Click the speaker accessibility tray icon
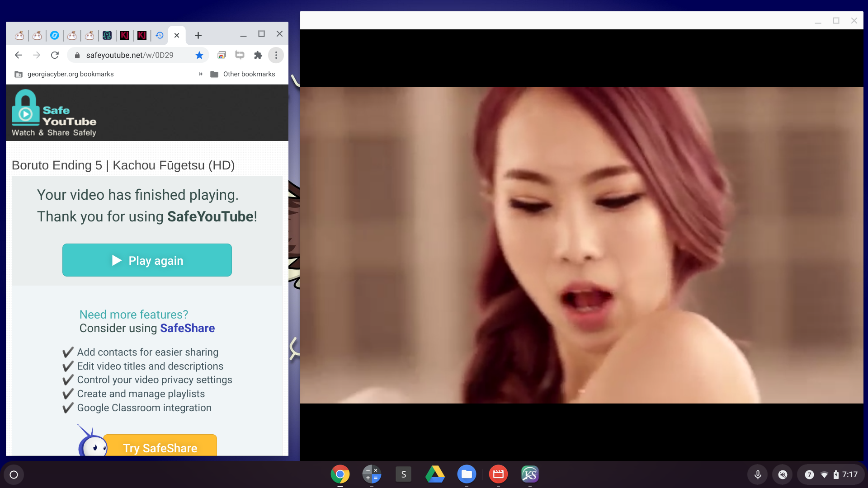Screen dimensions: 868x488 pyautogui.click(x=783, y=474)
